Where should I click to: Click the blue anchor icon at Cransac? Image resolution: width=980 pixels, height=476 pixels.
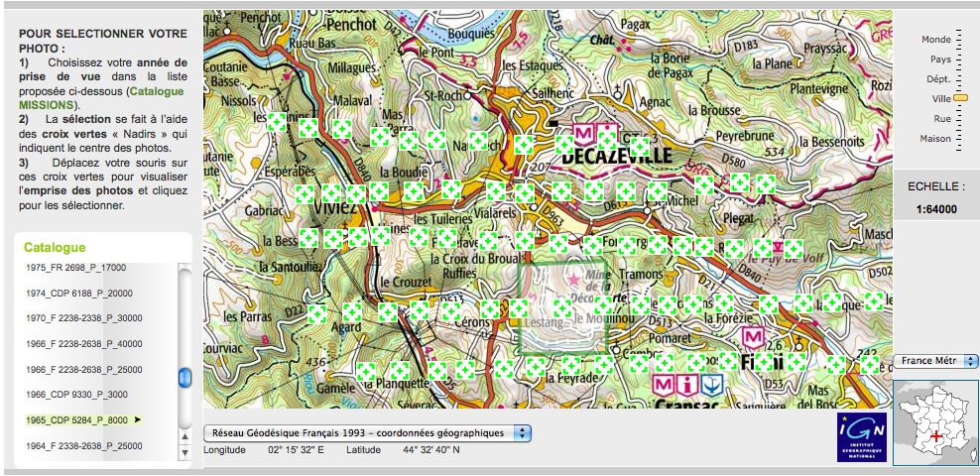point(711,384)
